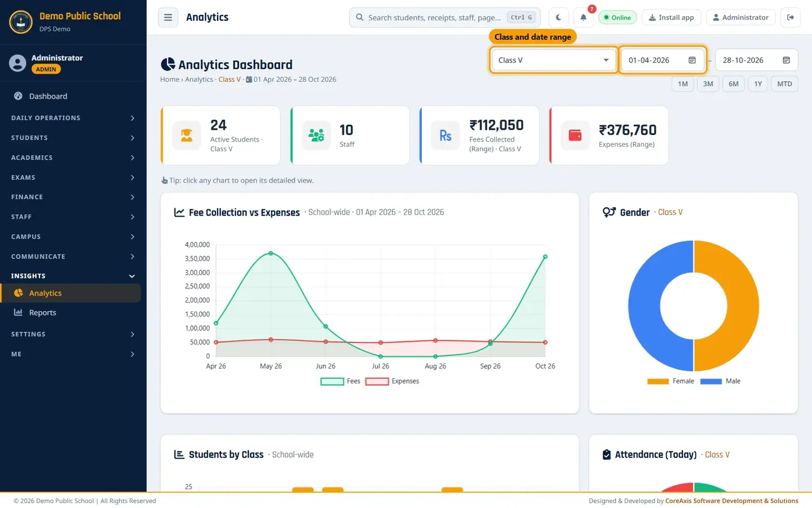Open calendar picker for end date 28-10-2026
Viewport: 812px width, 508px height.
(x=786, y=60)
